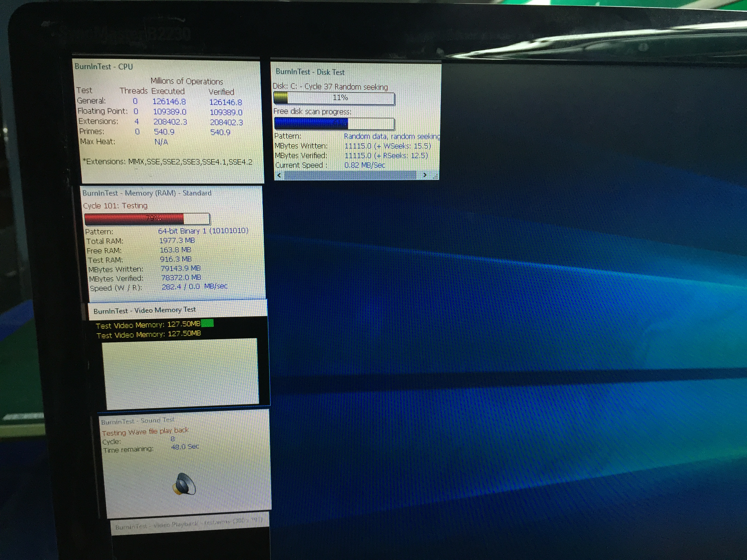Viewport: 747px width, 560px height.
Task: Click the "Free disk scan progress:" label
Action: tap(312, 111)
